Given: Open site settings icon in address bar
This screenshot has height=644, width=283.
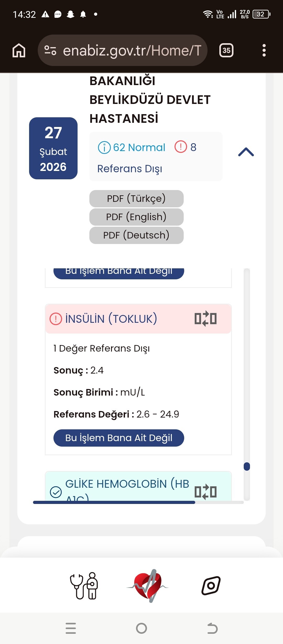Looking at the screenshot, I should click(50, 50).
